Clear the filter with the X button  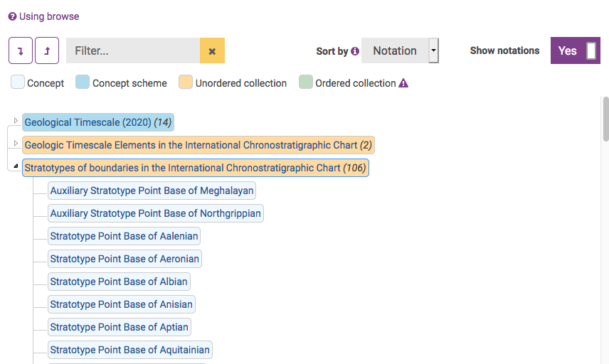tap(212, 51)
